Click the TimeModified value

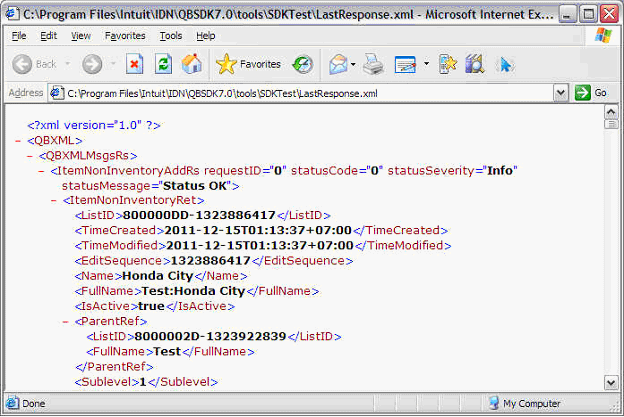pyautogui.click(x=259, y=246)
